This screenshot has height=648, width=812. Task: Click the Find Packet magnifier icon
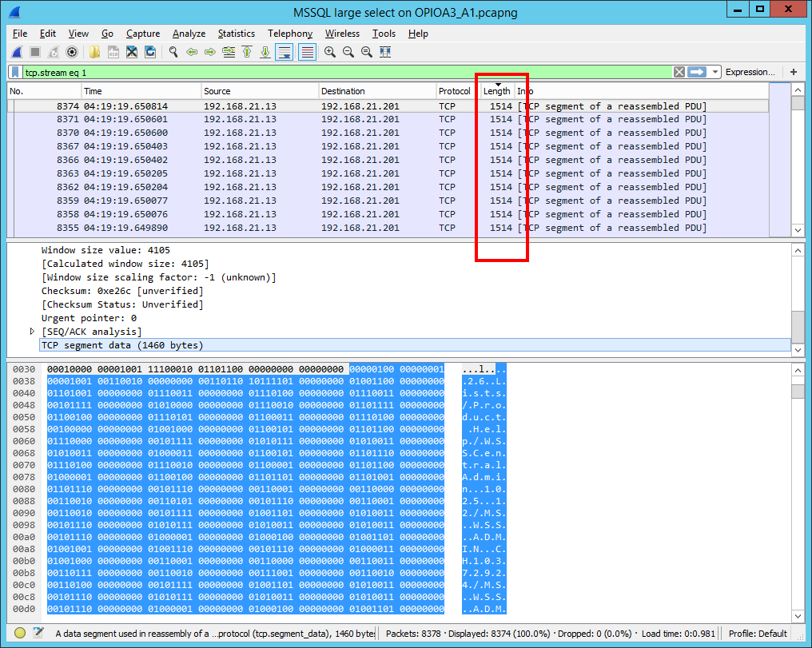pos(173,52)
